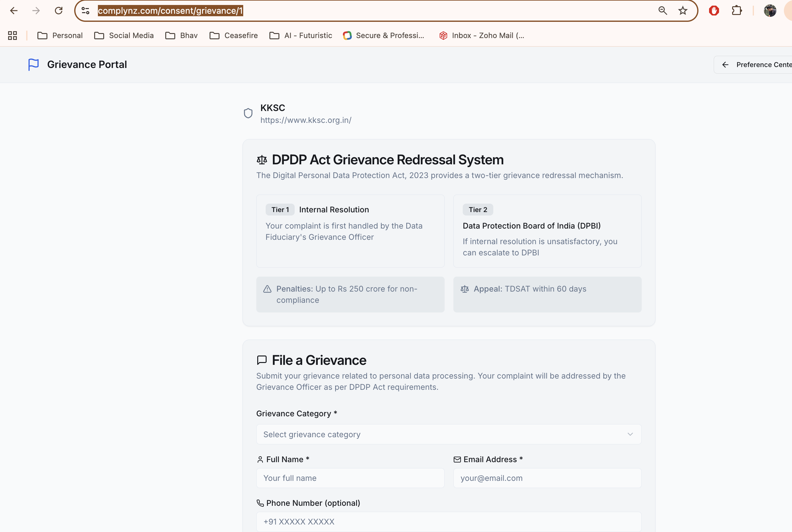The width and height of the screenshot is (792, 532).
Task: Open the ad blocker extension icon
Action: (713, 11)
